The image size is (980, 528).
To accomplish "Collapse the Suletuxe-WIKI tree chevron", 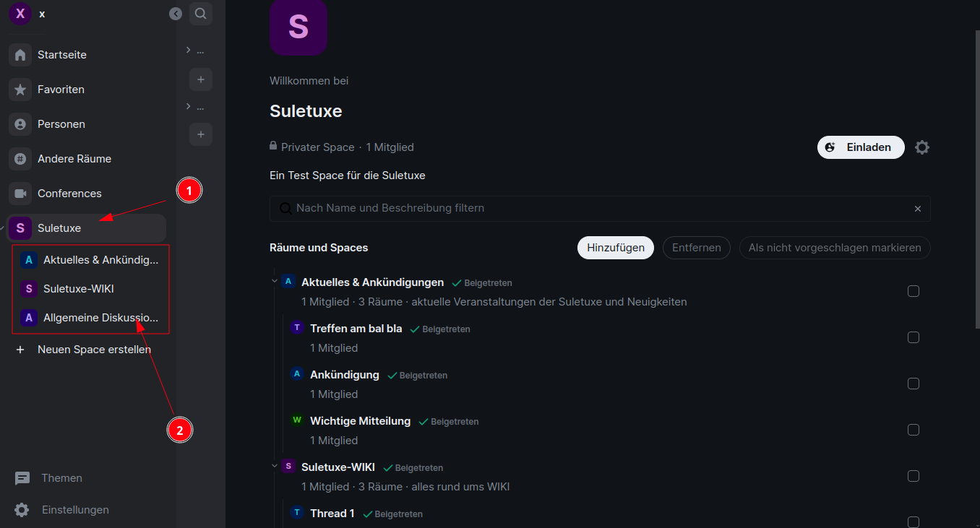I will pyautogui.click(x=275, y=467).
